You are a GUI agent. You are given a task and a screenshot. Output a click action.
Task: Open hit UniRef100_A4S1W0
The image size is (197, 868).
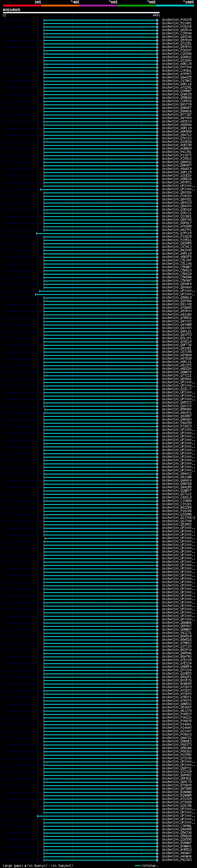176,314
